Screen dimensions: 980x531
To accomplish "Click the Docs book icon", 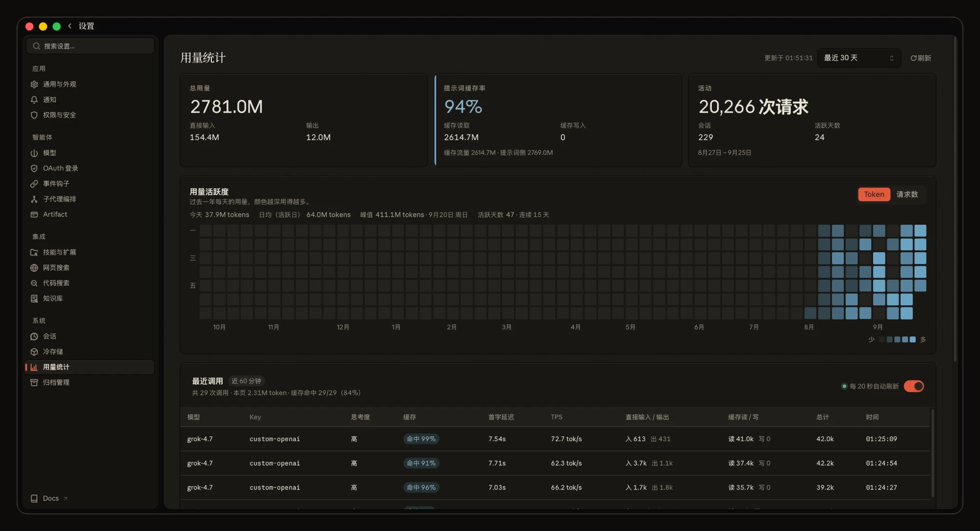I will [x=34, y=498].
